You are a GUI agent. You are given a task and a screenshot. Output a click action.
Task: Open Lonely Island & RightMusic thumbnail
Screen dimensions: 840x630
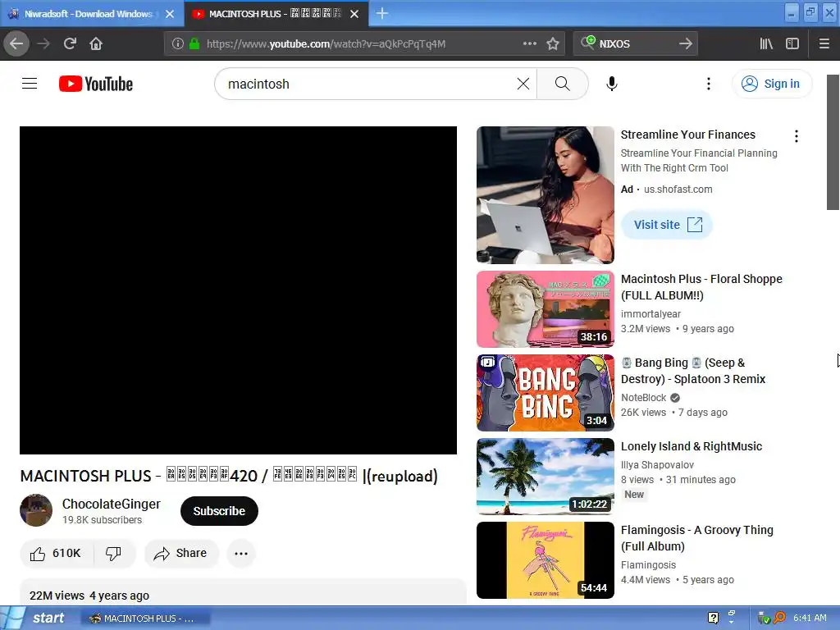click(x=545, y=477)
